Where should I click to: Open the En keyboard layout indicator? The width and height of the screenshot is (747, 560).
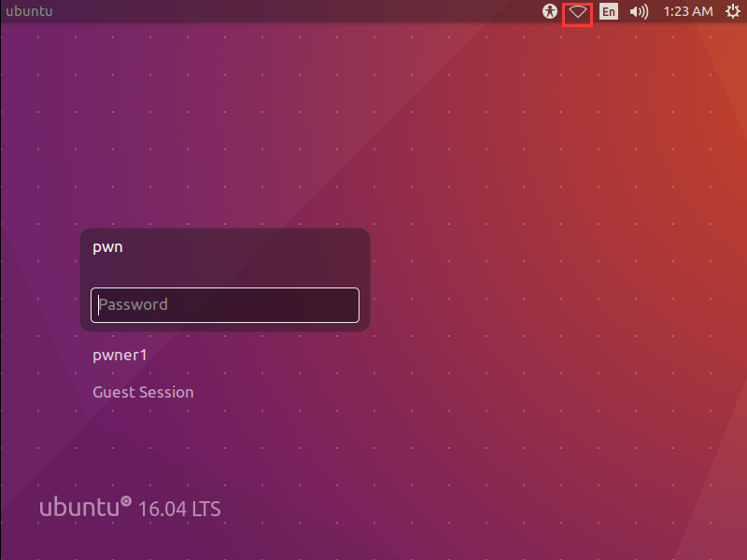pos(609,11)
